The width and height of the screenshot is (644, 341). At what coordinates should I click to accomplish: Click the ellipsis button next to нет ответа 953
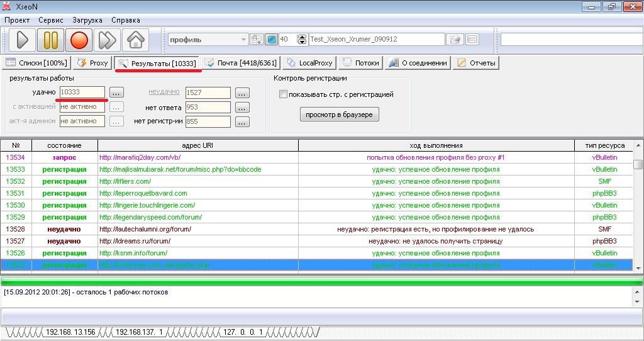pyautogui.click(x=242, y=108)
